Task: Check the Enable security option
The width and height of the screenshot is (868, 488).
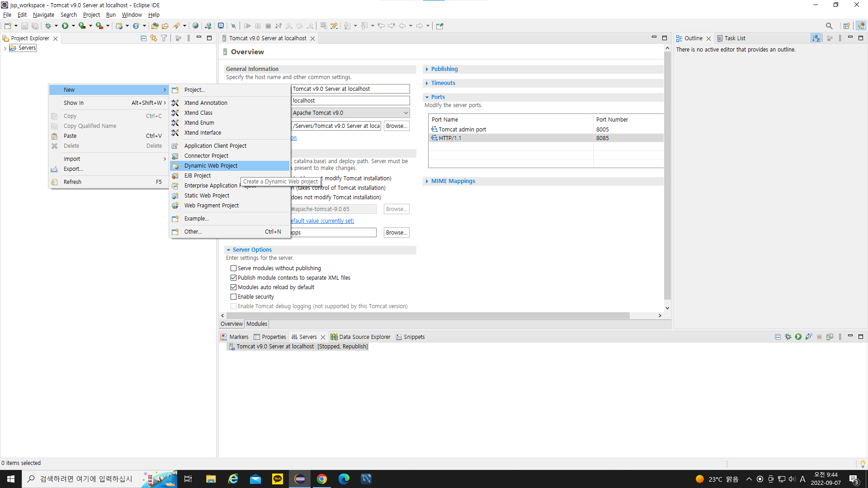Action: (x=234, y=297)
